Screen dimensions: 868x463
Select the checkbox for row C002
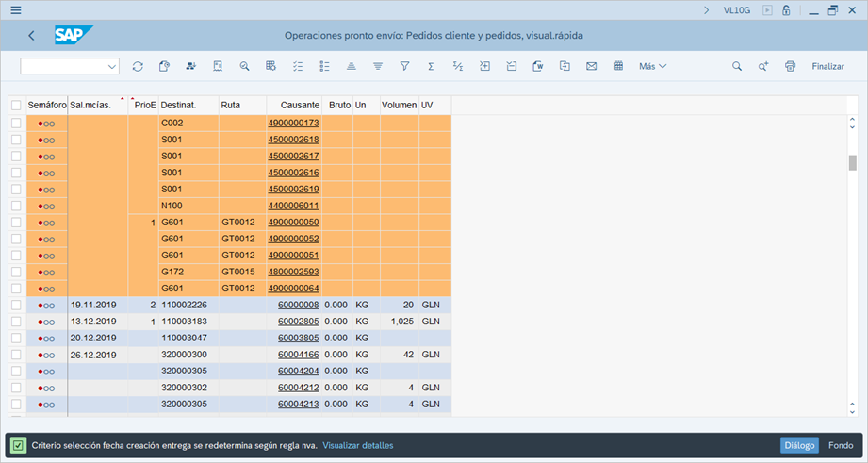(x=16, y=124)
